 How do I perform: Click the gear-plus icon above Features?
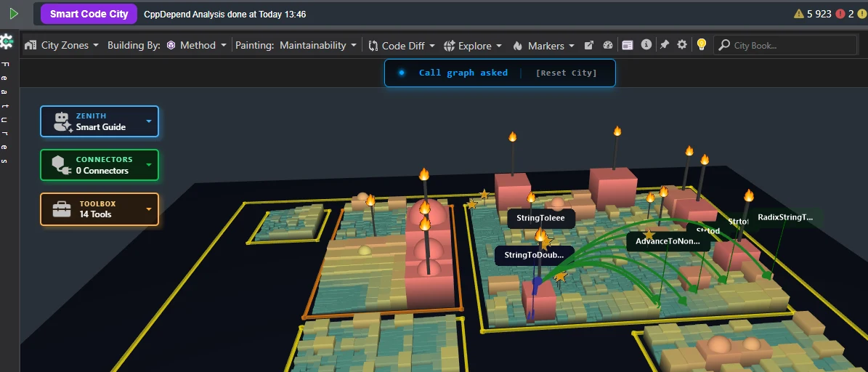pyautogui.click(x=7, y=41)
